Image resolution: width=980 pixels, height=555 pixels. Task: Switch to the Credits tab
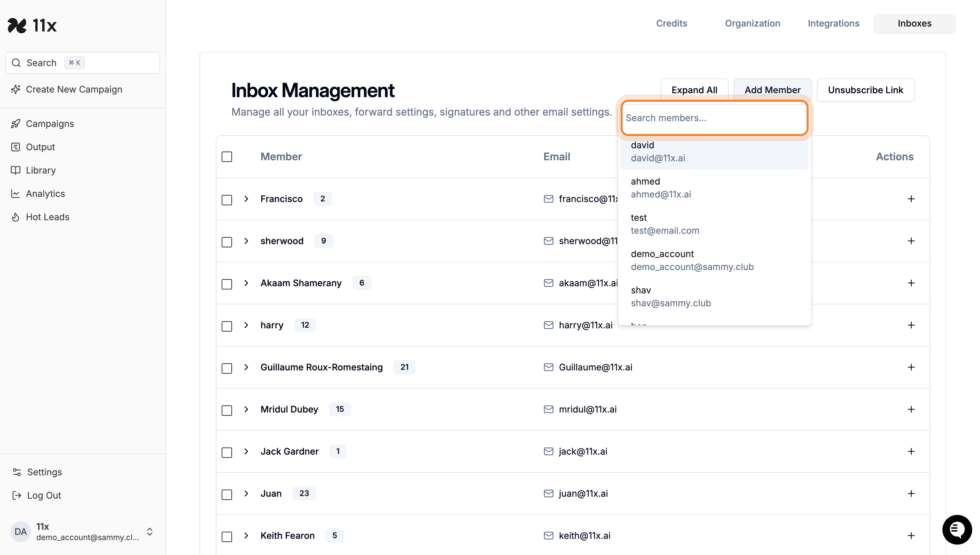[671, 23]
